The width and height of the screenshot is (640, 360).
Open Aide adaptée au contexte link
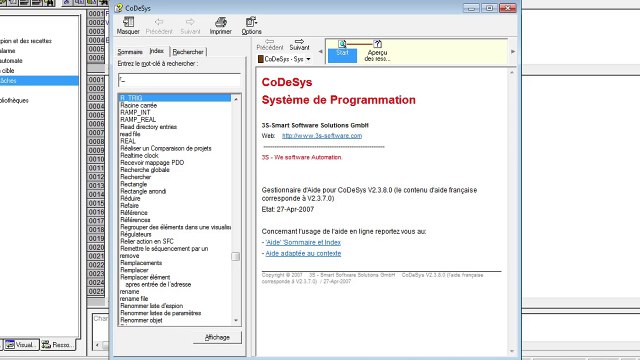pos(303,253)
